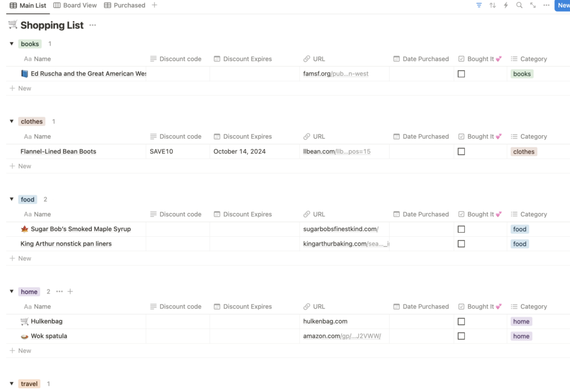Click the expand to full page icon
570x392 pixels.
coord(533,6)
